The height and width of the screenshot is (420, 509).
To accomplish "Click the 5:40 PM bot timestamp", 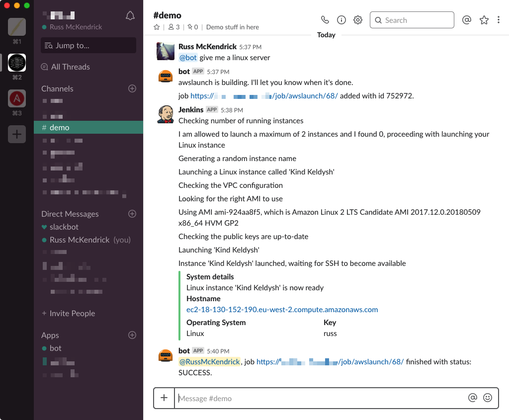I will tap(218, 351).
